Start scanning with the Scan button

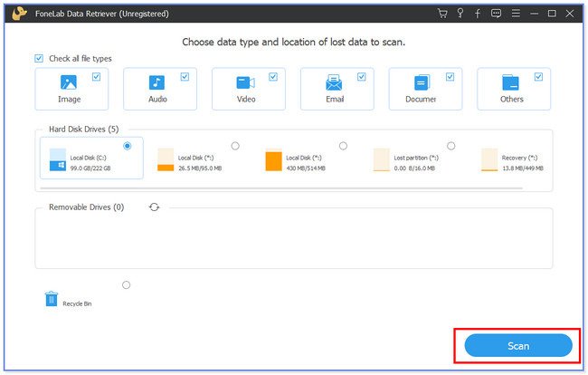coord(518,345)
